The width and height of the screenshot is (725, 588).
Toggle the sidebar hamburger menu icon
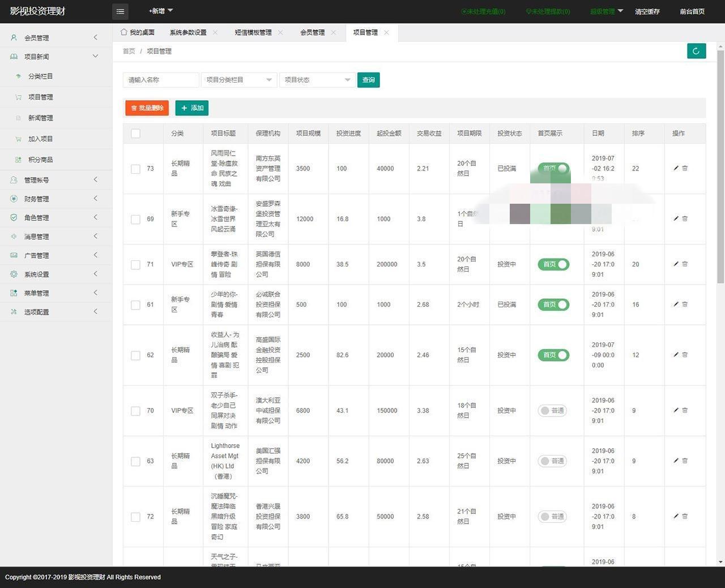[x=120, y=11]
